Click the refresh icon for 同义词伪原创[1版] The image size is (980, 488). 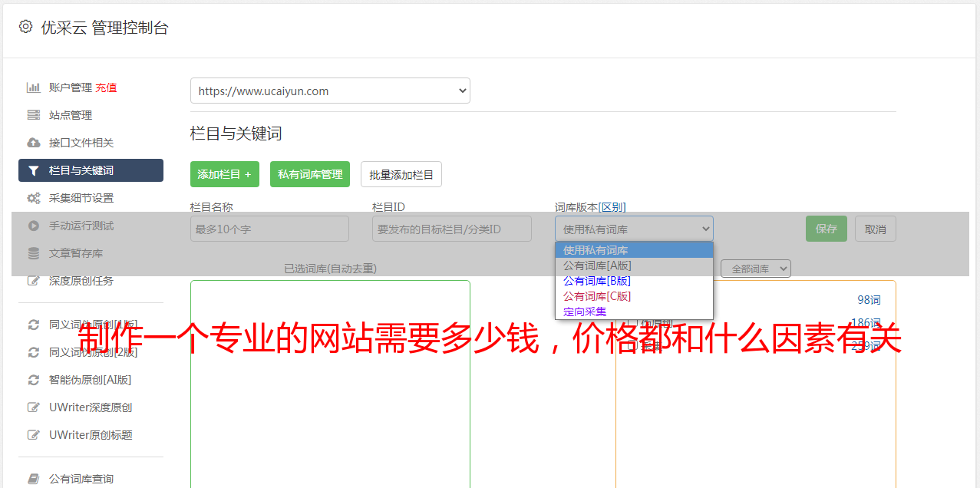point(33,325)
